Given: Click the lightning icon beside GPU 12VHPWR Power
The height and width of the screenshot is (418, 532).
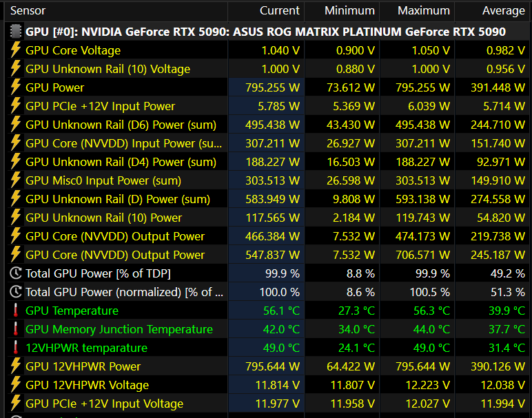Looking at the screenshot, I should pyautogui.click(x=15, y=366).
